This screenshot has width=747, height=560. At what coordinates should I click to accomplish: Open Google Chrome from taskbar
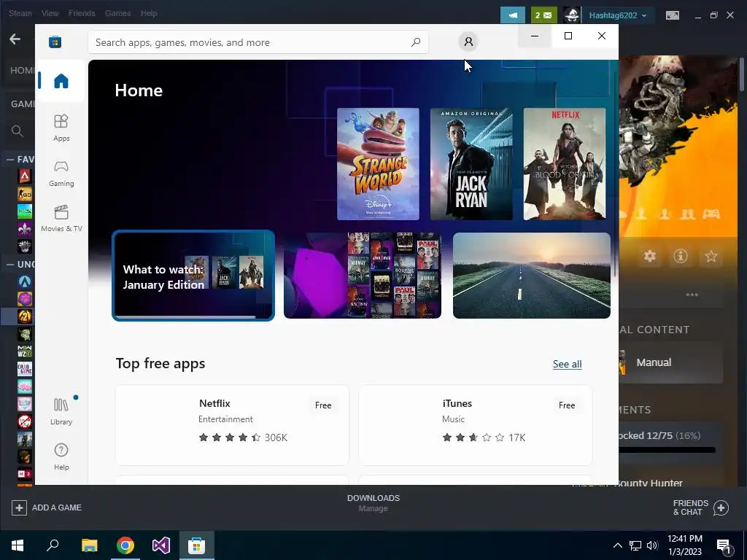click(x=125, y=545)
